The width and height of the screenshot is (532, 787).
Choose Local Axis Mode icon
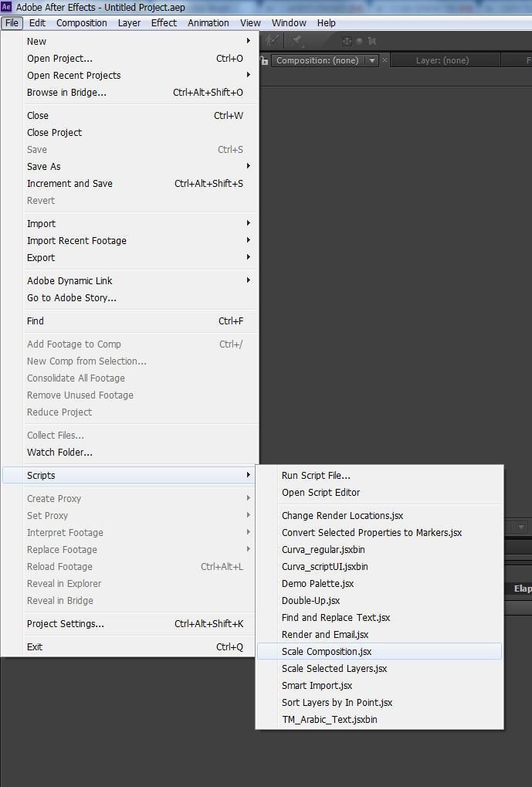point(347,41)
